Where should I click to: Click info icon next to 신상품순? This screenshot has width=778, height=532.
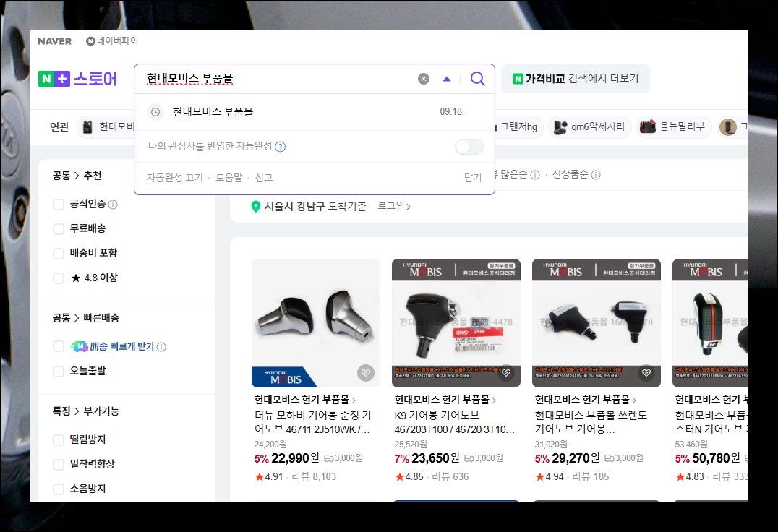point(596,174)
